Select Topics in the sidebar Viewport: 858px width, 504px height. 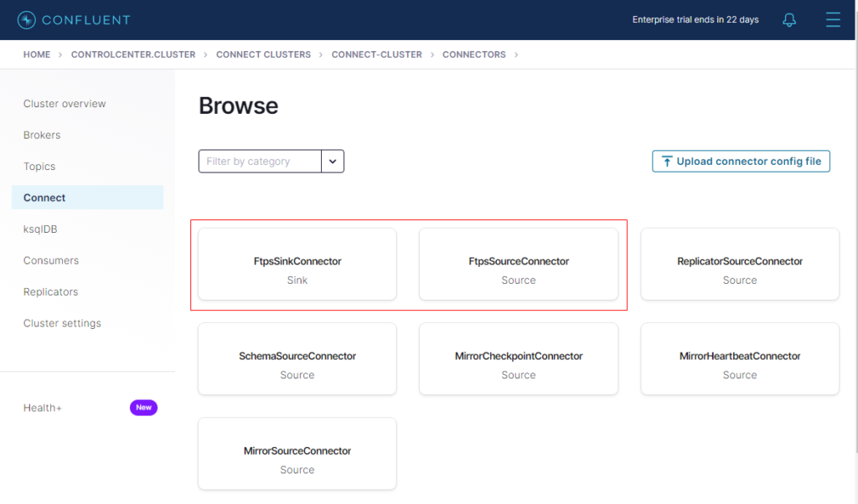point(39,166)
